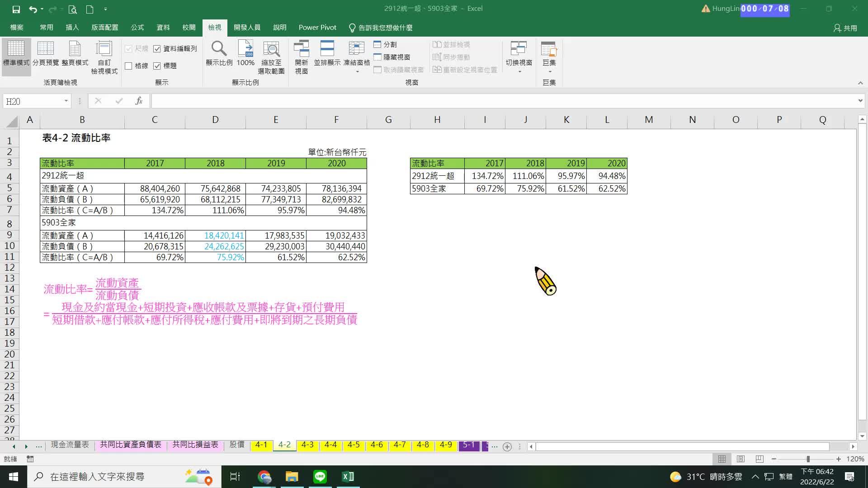Open the 插入 Insert tab
868x488 pixels.
(x=72, y=28)
